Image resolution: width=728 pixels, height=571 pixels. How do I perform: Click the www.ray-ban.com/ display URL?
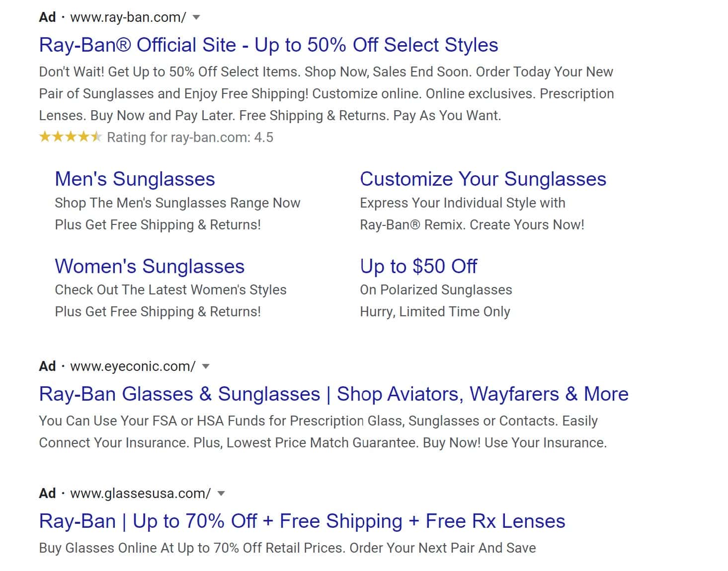click(128, 17)
